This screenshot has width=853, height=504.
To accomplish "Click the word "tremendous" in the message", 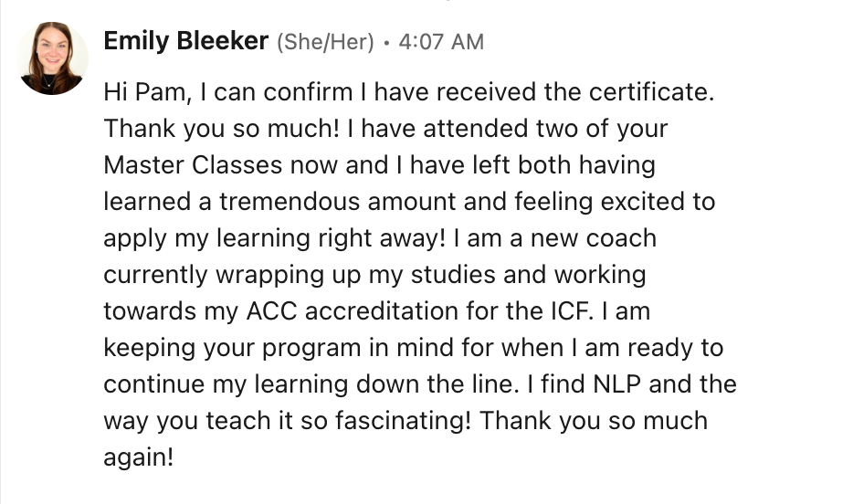I will click(x=290, y=202).
